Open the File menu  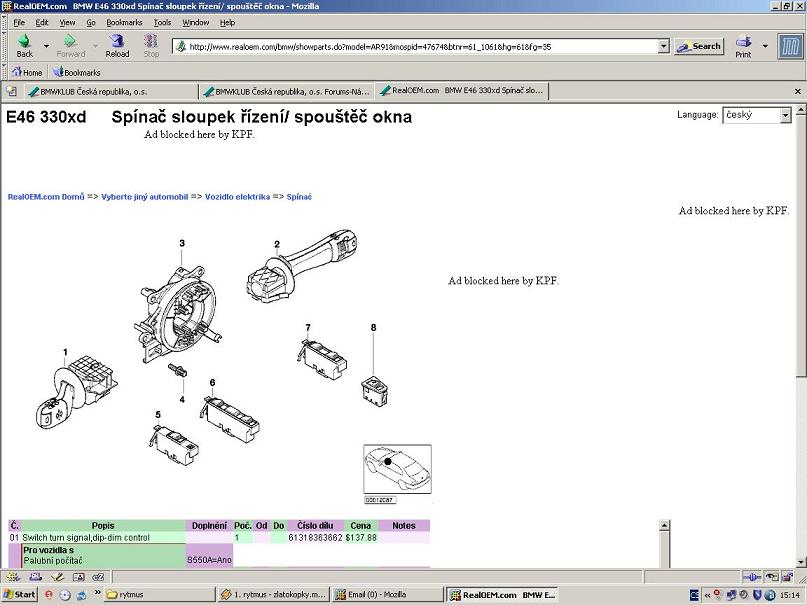click(x=19, y=23)
